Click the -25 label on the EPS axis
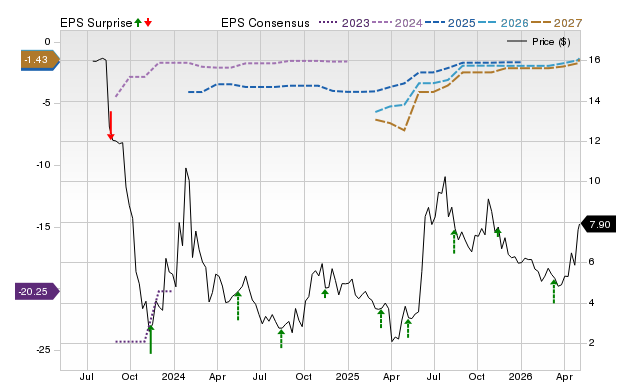The height and width of the screenshot is (382, 640). [x=43, y=350]
